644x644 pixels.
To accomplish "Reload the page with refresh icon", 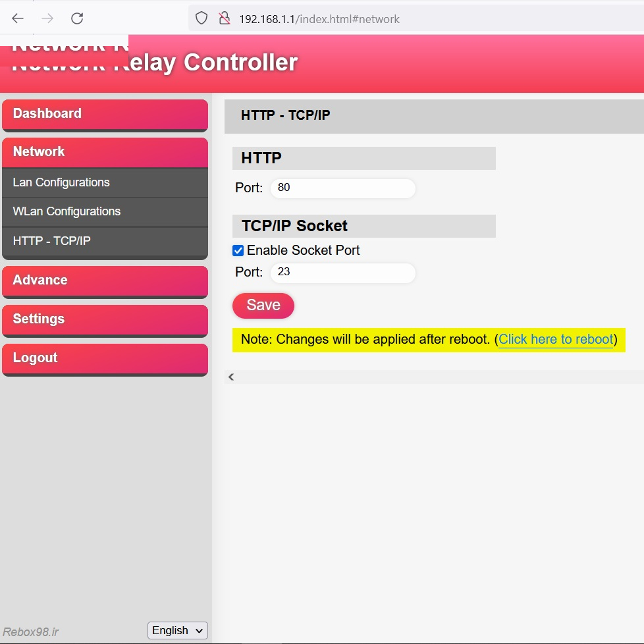I will click(x=77, y=18).
